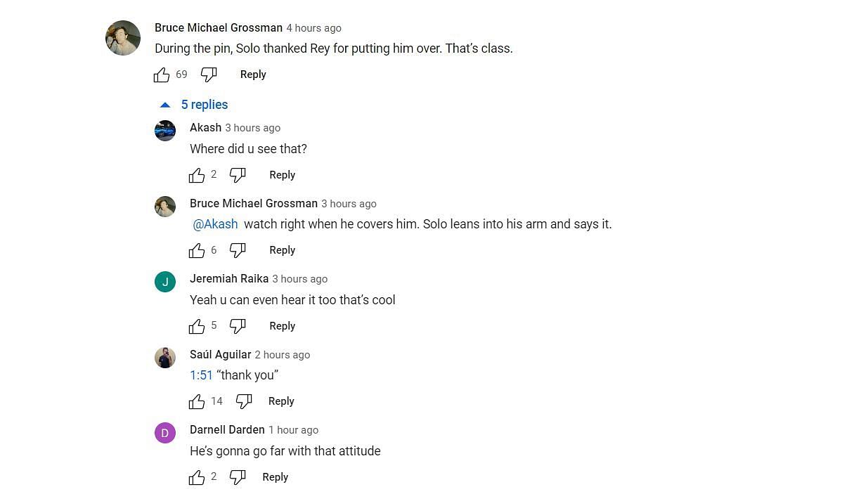Like Bruce Michael Grossman's top comment
Screen dimensions: 868x494
tap(162, 74)
